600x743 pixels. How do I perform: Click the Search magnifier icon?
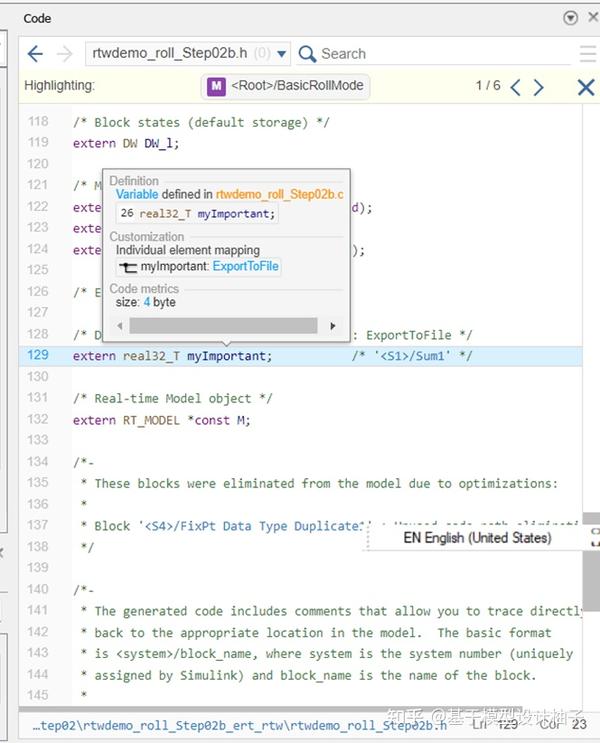[307, 54]
